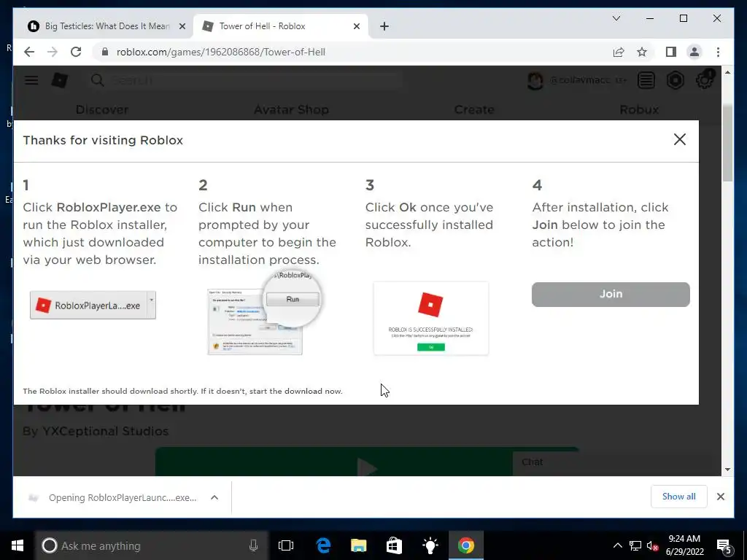This screenshot has height=560, width=747.
Task: Launch Microsoft Edge from the taskbar
Action: point(323,545)
